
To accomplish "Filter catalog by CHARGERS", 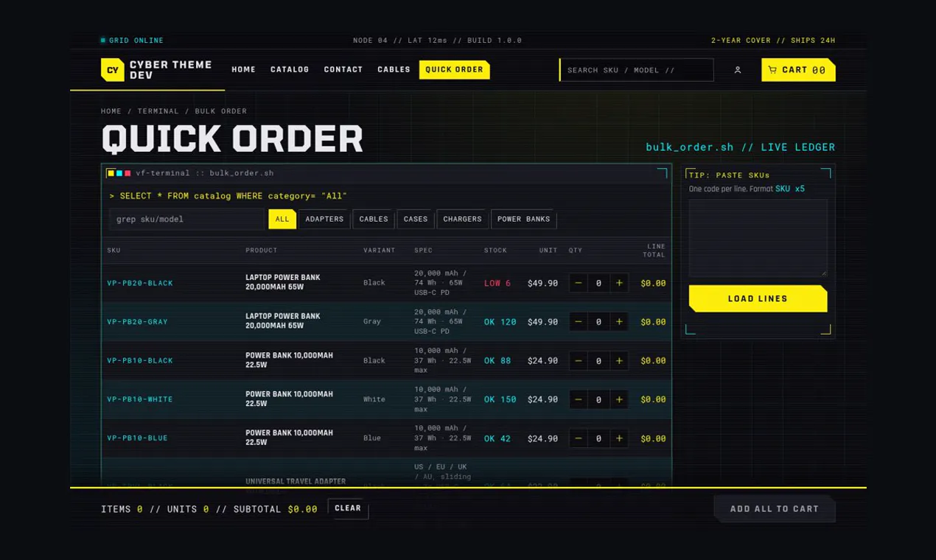I will 462,219.
